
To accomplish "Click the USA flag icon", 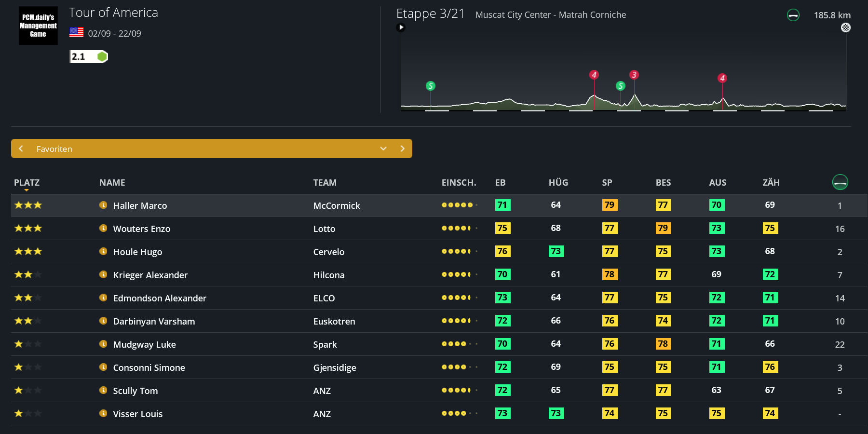I will pos(76,33).
